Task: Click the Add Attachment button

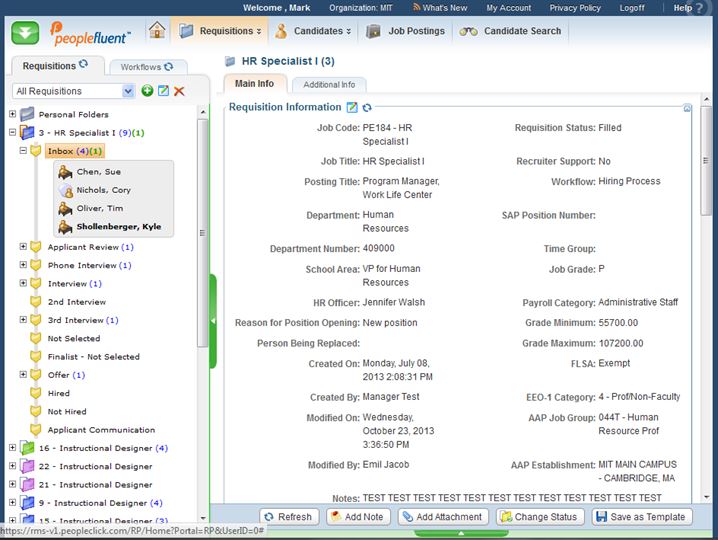Action: (443, 517)
